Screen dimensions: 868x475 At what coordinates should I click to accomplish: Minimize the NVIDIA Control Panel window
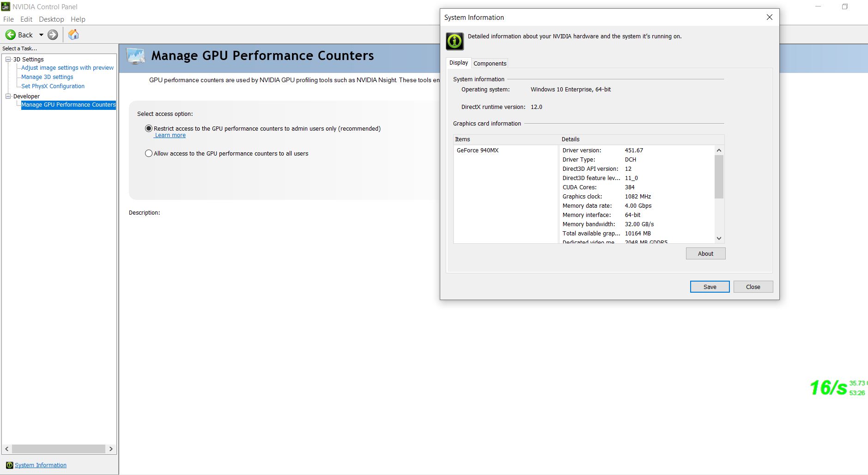click(819, 6)
